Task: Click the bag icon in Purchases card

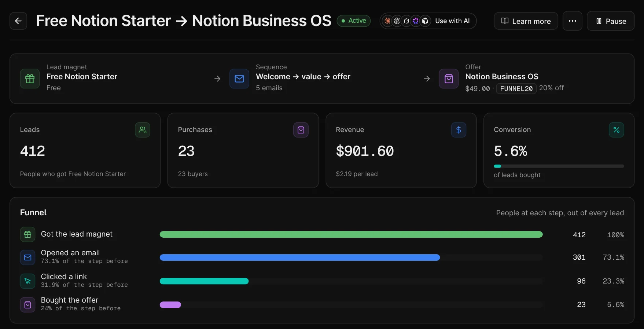Action: [301, 130]
